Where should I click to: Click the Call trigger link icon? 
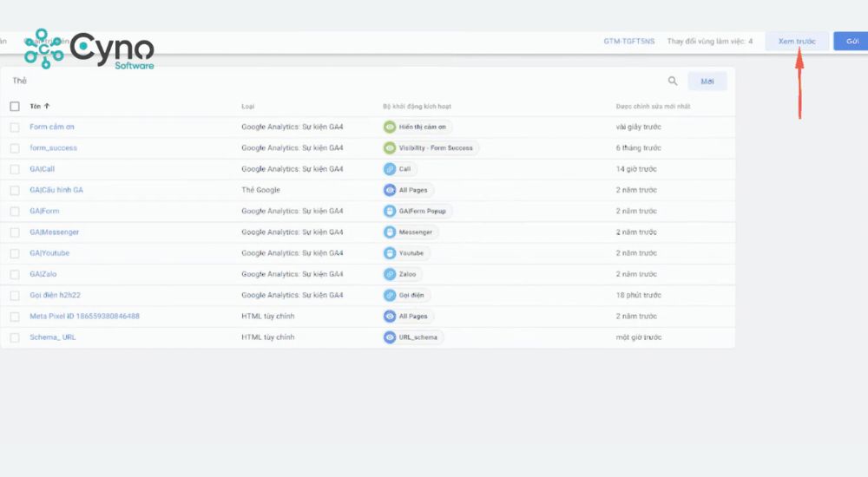(x=391, y=169)
